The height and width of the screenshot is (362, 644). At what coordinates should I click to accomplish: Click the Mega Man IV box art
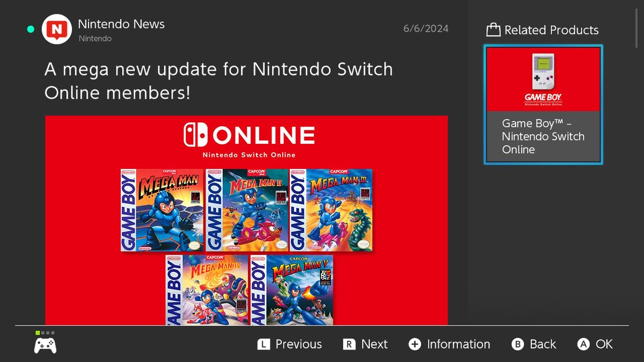point(207,290)
